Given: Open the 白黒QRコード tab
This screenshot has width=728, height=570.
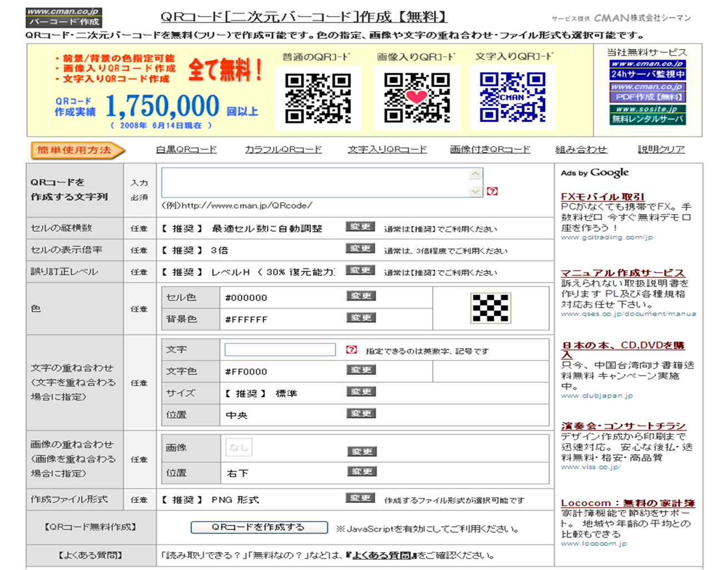Looking at the screenshot, I should [186, 150].
